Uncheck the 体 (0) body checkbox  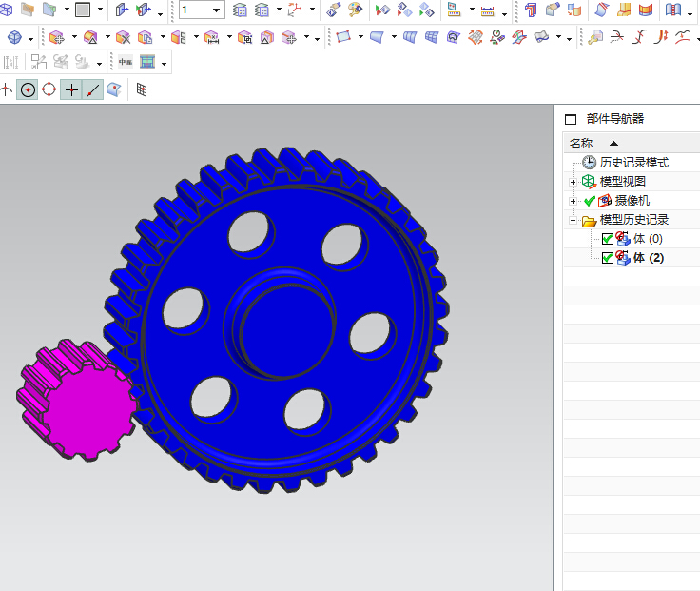click(x=608, y=239)
